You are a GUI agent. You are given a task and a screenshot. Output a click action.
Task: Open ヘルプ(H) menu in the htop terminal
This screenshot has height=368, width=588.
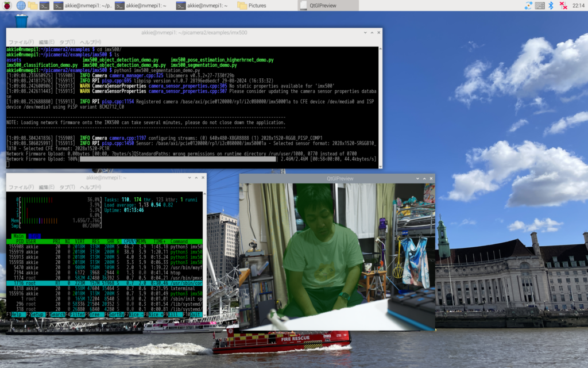90,187
